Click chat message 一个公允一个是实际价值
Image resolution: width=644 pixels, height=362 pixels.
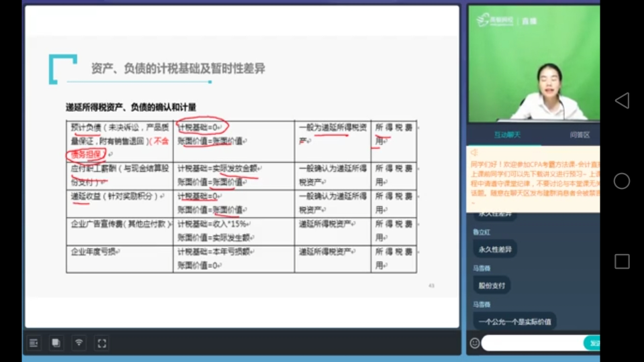(515, 322)
